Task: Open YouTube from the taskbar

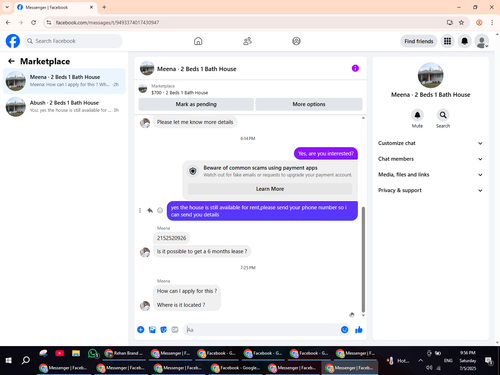Action: 60,353
